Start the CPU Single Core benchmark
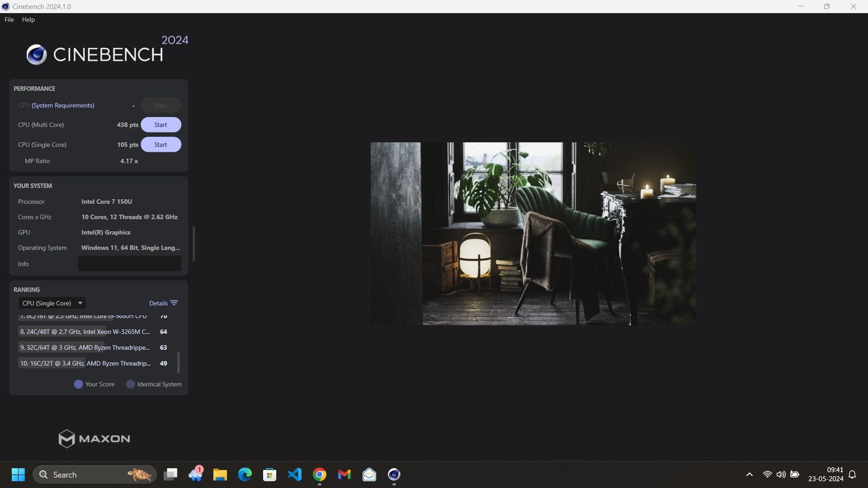868x488 pixels. pos(160,145)
